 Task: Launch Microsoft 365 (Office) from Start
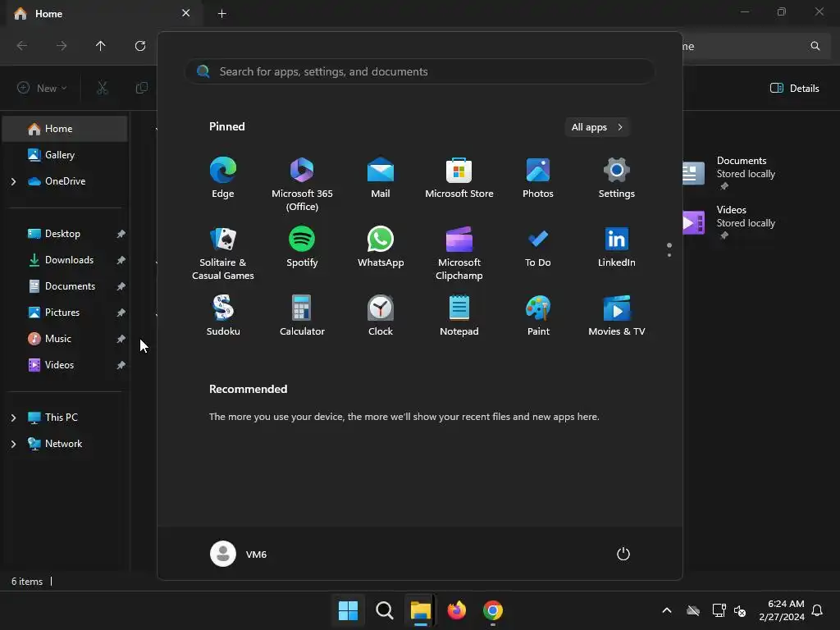point(302,185)
